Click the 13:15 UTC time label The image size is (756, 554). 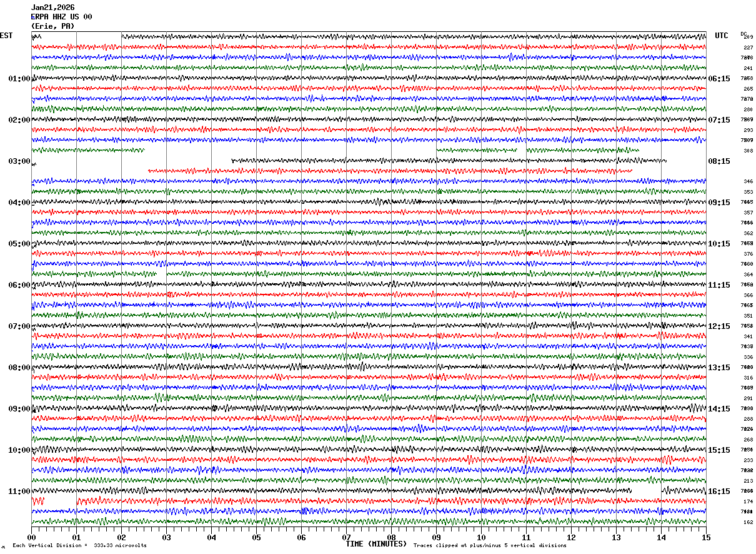(719, 368)
